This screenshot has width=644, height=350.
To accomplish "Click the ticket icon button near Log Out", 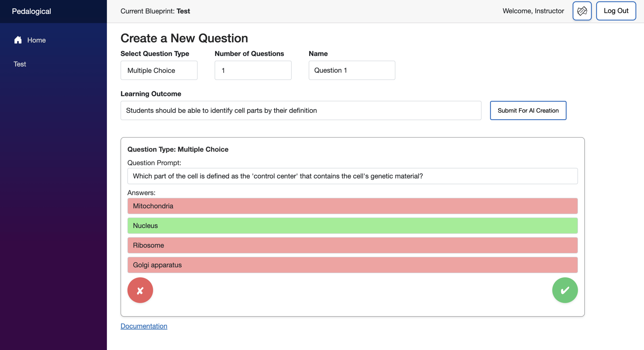I will 582,11.
